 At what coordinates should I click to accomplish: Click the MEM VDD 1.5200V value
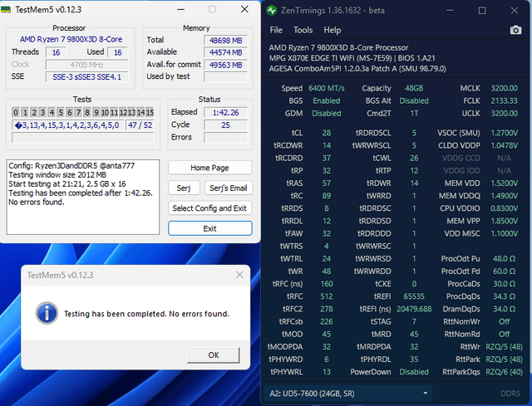(x=505, y=183)
